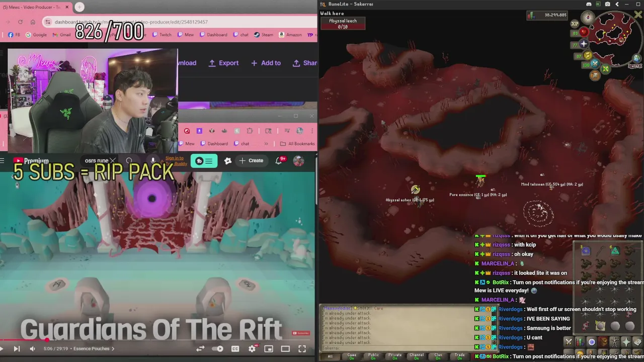Click the GE coin total overlay

pos(547,15)
